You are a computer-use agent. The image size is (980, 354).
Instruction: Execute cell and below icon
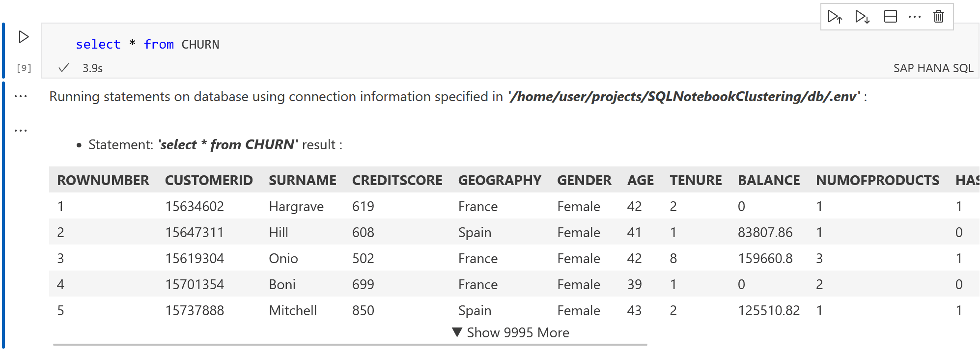pos(862,17)
